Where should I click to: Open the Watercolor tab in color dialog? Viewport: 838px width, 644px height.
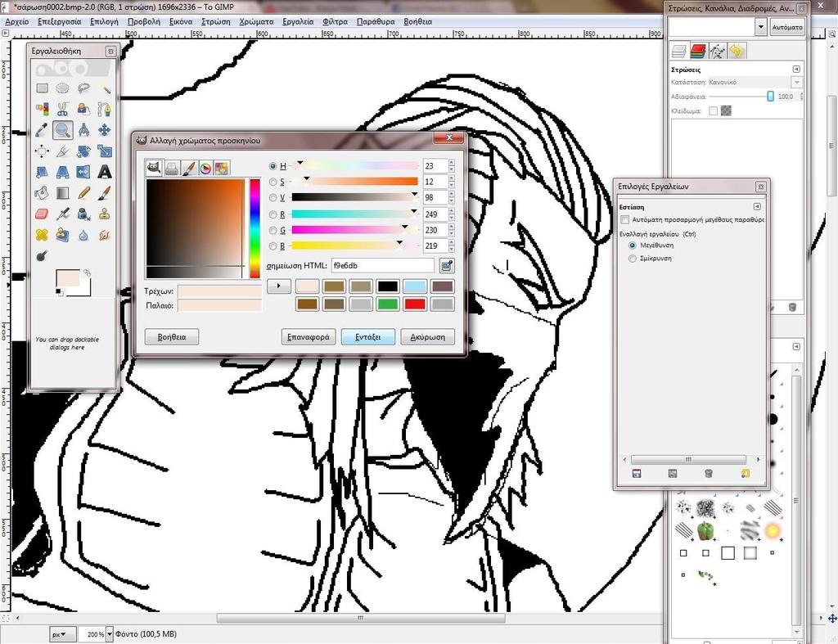point(188,169)
